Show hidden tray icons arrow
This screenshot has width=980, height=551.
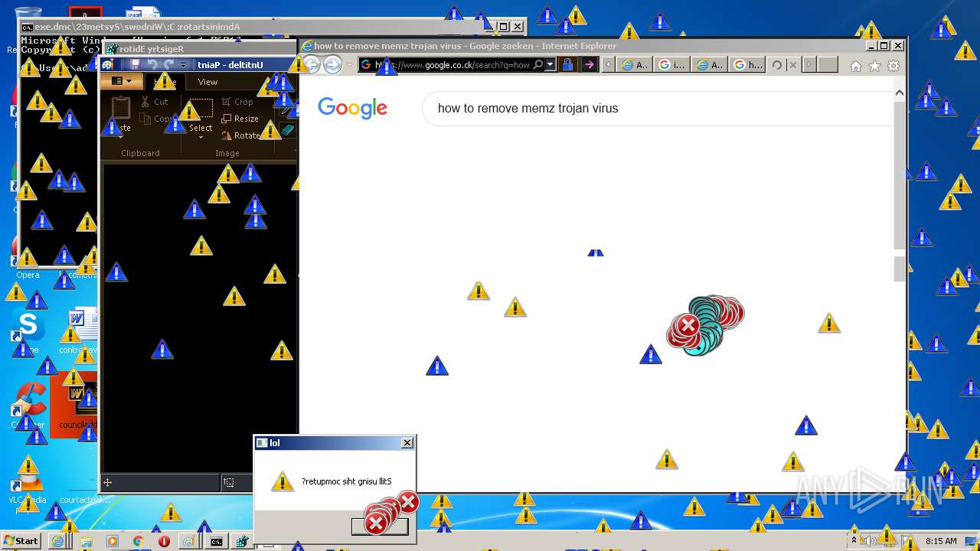point(854,541)
